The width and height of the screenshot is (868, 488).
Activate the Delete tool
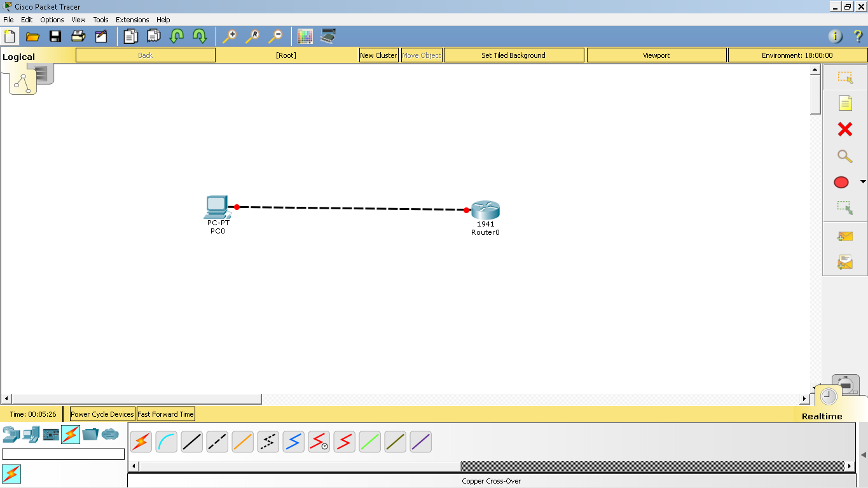pos(844,129)
